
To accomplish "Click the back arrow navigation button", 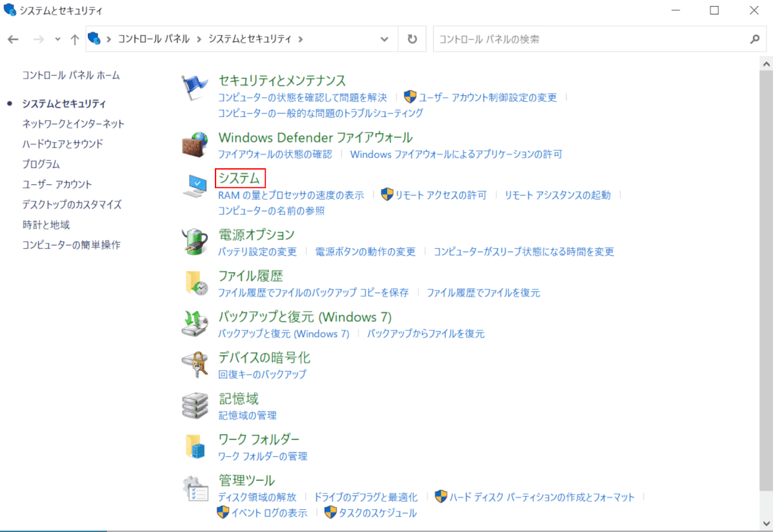I will coord(13,39).
